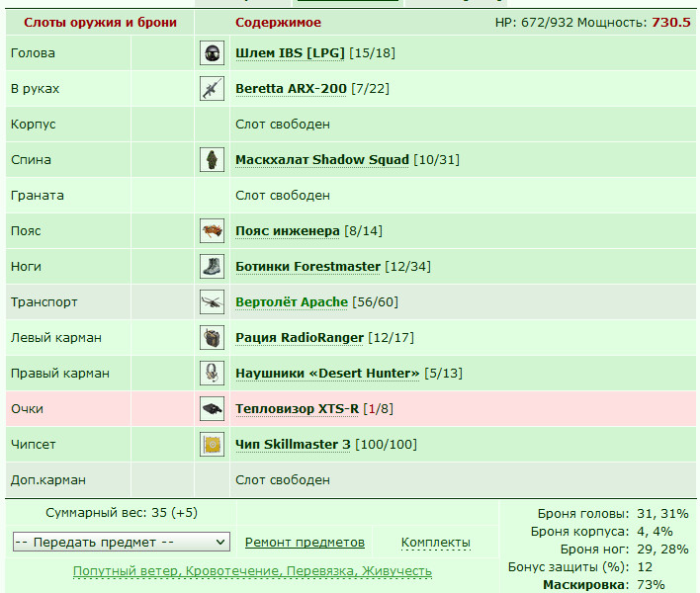The image size is (700, 593).
Task: Click Слот свободен in Корпус row
Action: click(x=283, y=125)
